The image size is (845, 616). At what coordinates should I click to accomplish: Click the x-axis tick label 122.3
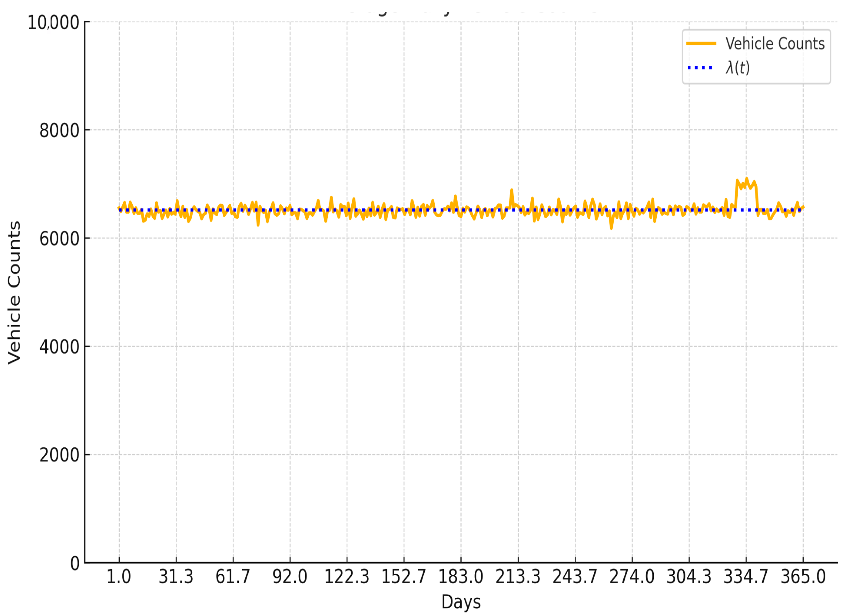click(x=347, y=577)
